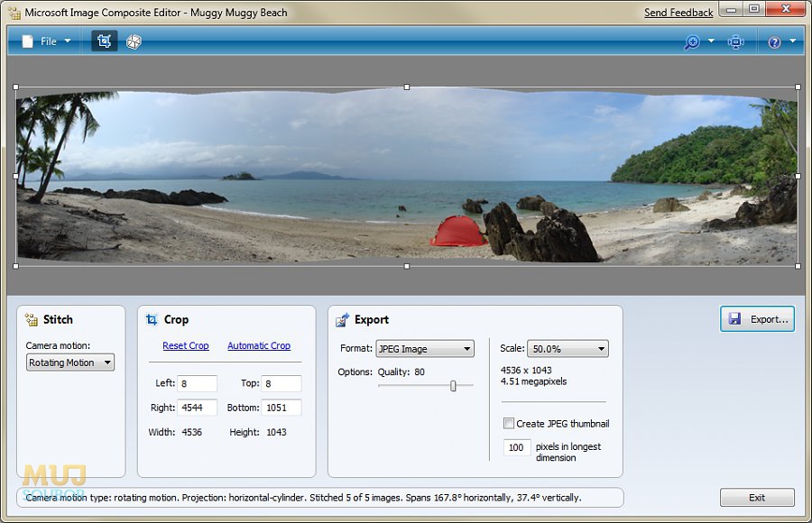Screen dimensions: 812x523
Task: Open the Camera motion dropdown
Action: coord(69,362)
